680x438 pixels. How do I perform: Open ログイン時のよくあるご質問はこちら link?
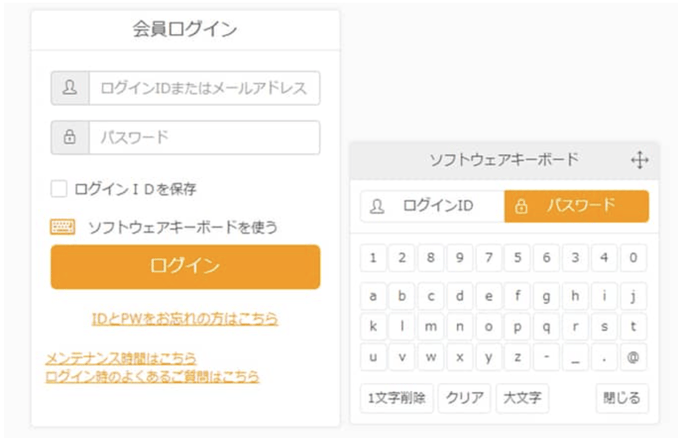pyautogui.click(x=152, y=376)
